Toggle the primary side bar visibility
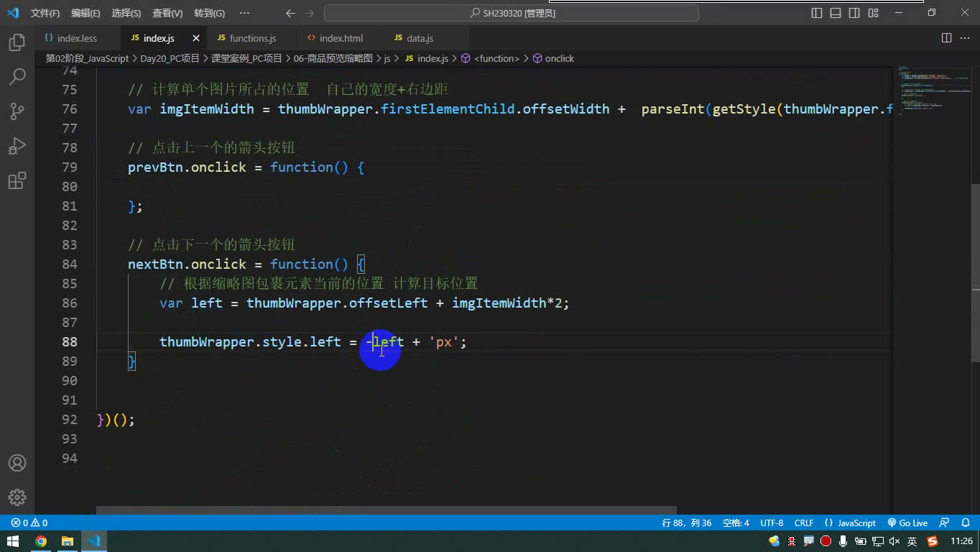 pyautogui.click(x=817, y=13)
